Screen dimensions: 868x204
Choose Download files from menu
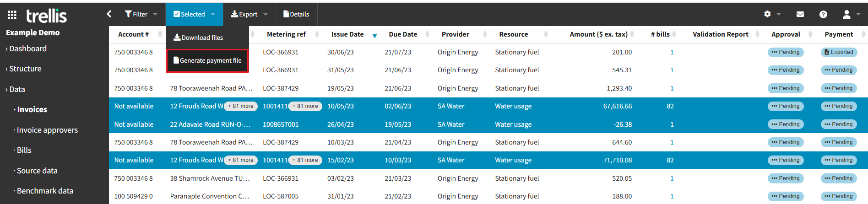click(x=198, y=38)
